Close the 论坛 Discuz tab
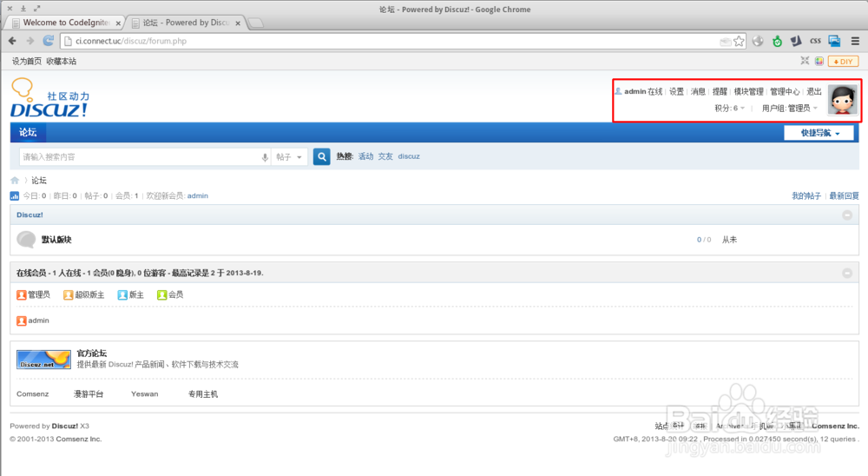The image size is (868, 476). pyautogui.click(x=238, y=23)
